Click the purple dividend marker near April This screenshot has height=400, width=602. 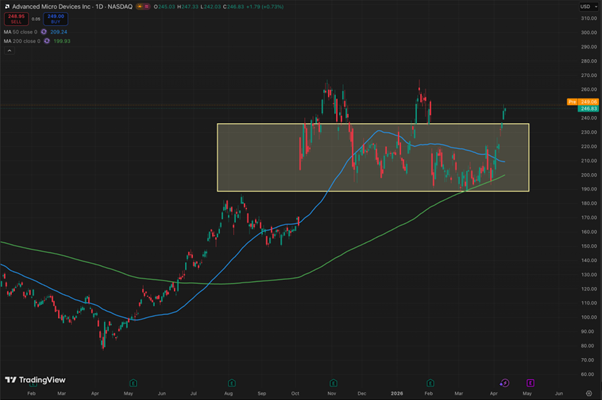[x=504, y=381]
